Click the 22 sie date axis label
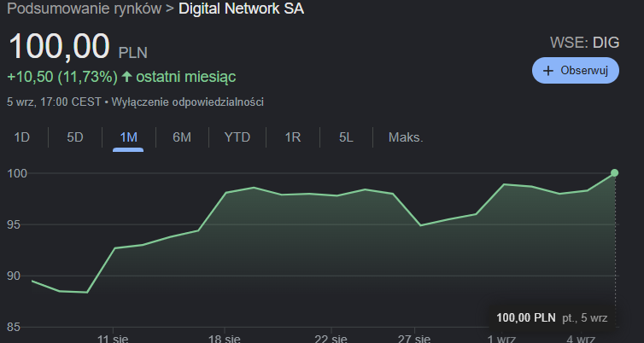Image resolution: width=644 pixels, height=343 pixels. click(331, 339)
